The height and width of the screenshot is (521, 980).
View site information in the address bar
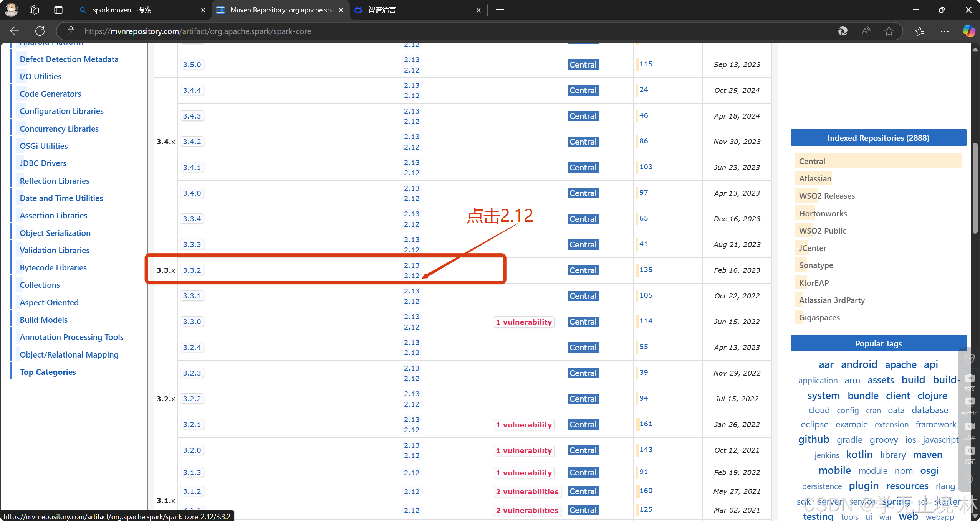coord(71,31)
